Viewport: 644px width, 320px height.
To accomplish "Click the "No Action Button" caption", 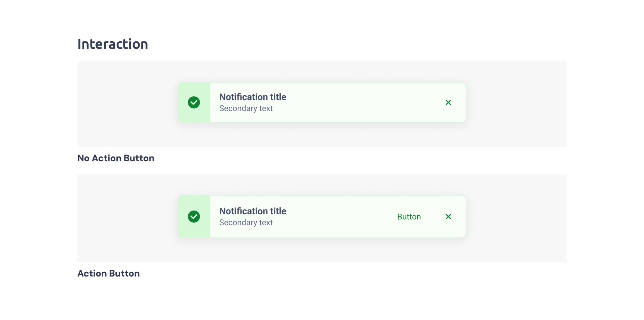I will [x=116, y=158].
